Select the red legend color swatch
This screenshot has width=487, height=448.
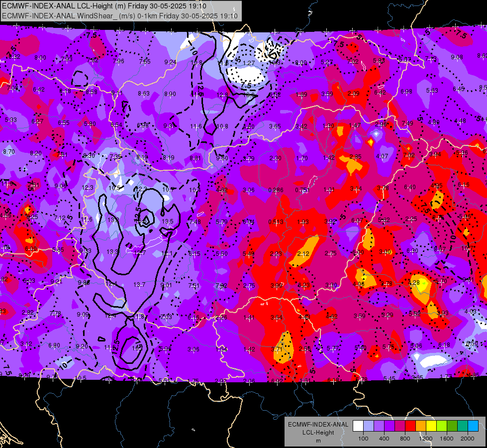point(410,426)
